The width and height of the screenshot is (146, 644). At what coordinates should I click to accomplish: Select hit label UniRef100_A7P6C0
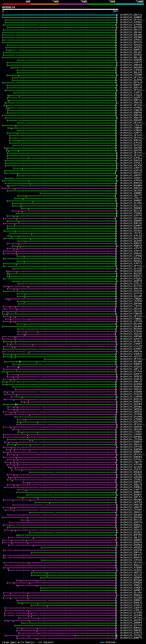[131, 40]
